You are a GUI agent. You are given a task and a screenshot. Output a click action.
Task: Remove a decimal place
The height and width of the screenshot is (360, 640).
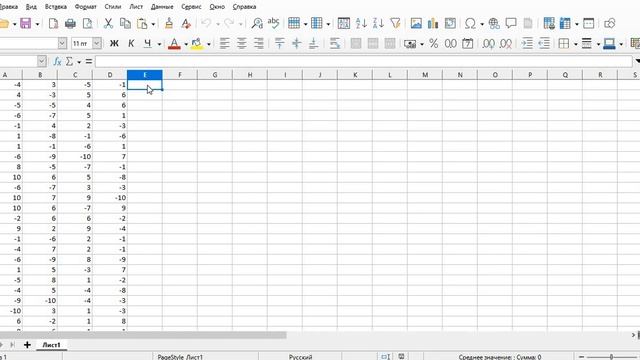[x=506, y=43]
